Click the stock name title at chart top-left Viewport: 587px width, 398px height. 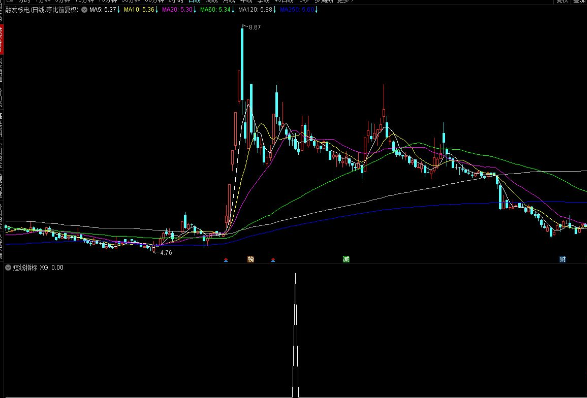(x=42, y=10)
